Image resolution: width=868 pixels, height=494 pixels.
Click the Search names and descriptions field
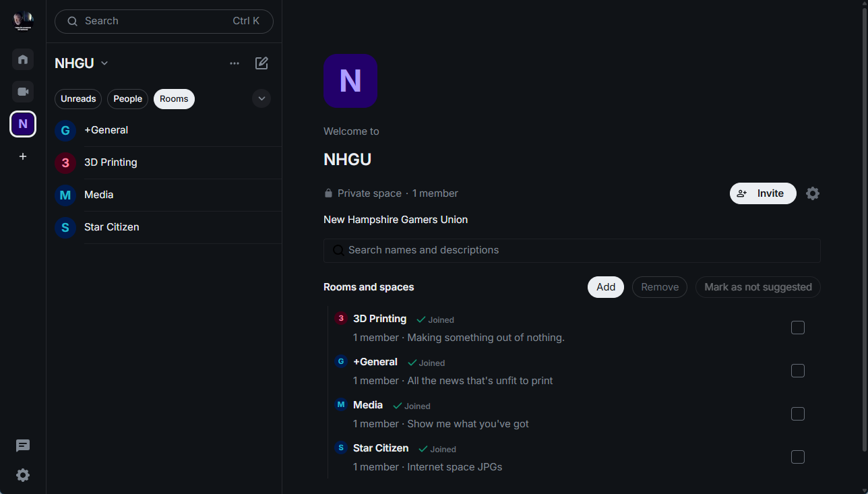(x=571, y=250)
